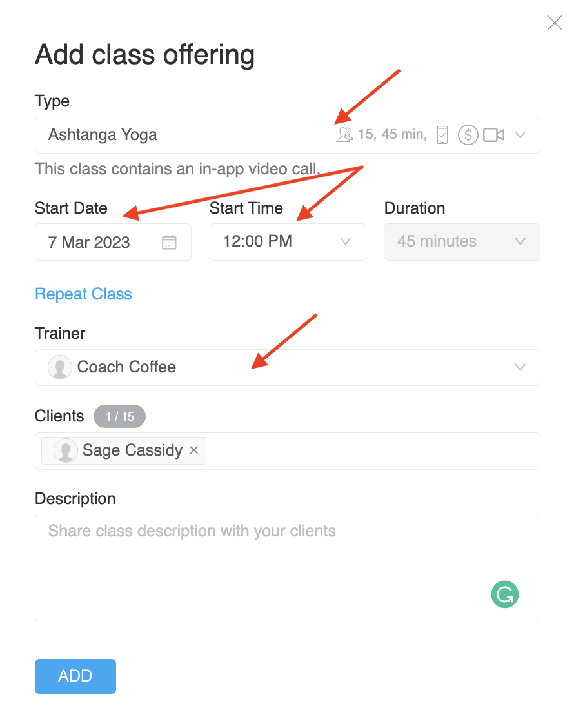Click the Start Date field showing 7 Mar 2023
Image resolution: width=574 pixels, height=728 pixels.
point(114,242)
